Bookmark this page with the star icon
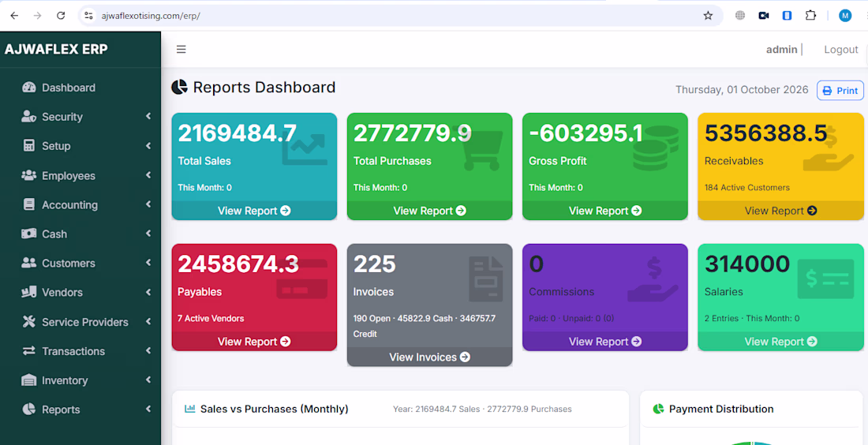This screenshot has height=445, width=868. coord(708,16)
